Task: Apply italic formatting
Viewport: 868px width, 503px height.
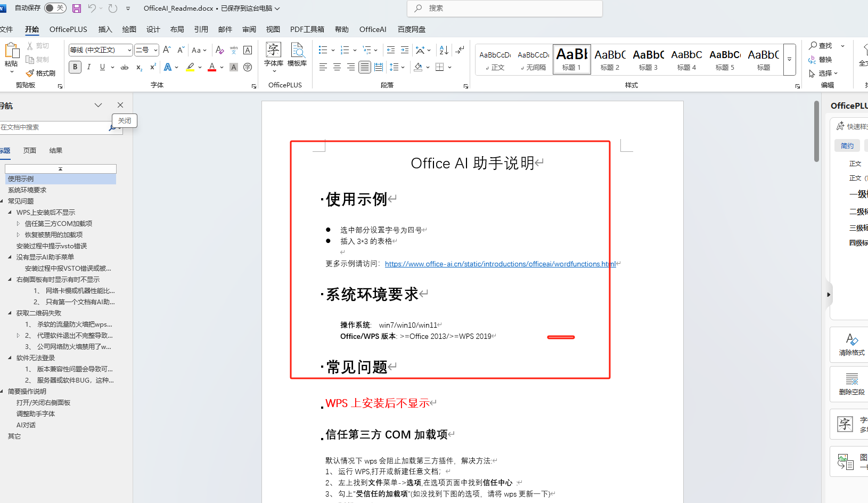Action: pos(88,67)
